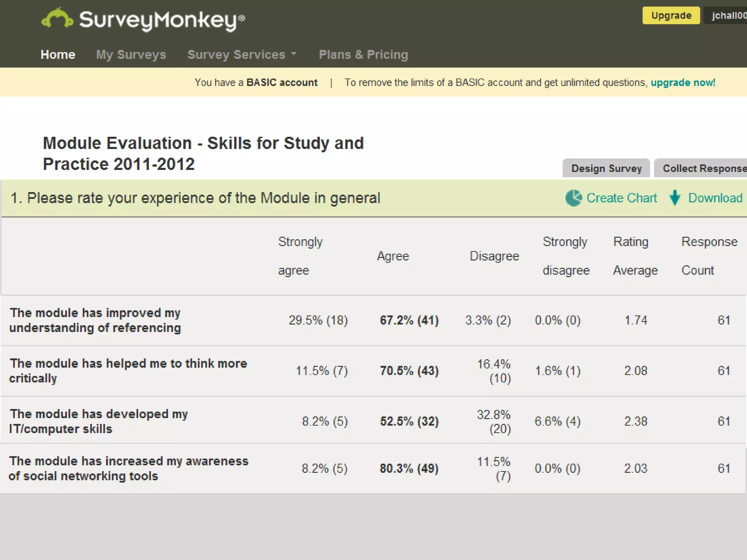Follow the upgrade now! link
The image size is (747, 560).
683,82
